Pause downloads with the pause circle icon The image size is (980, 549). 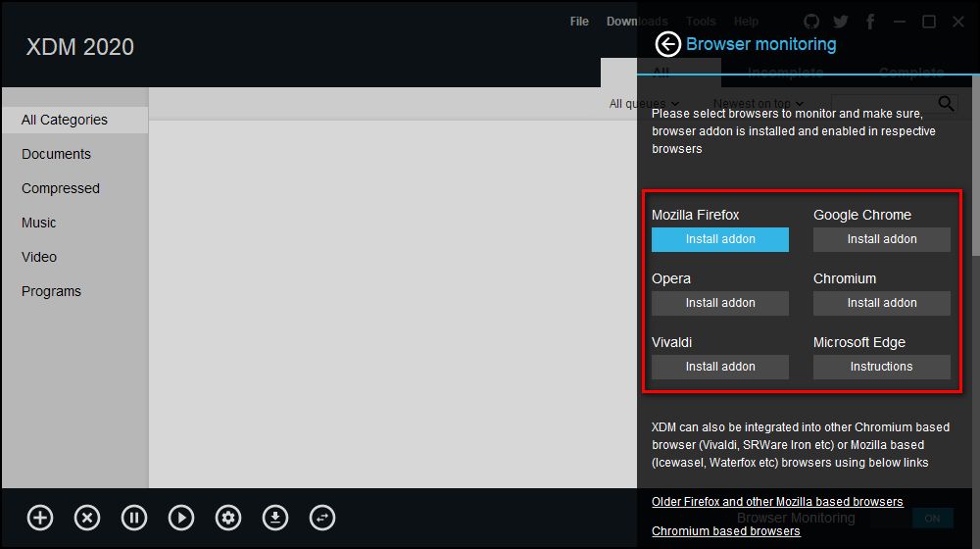point(133,518)
